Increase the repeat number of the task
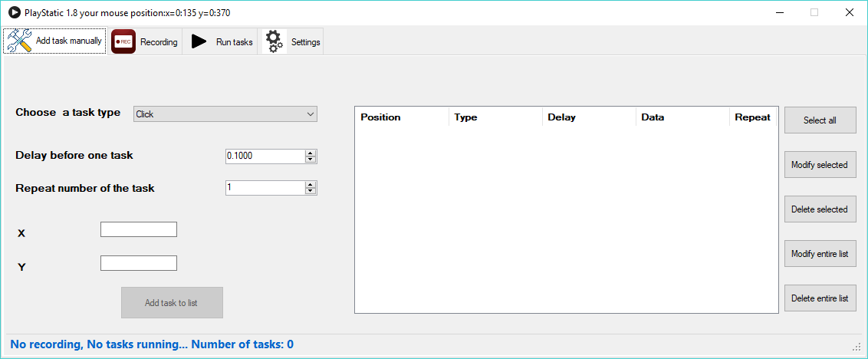 tap(311, 185)
